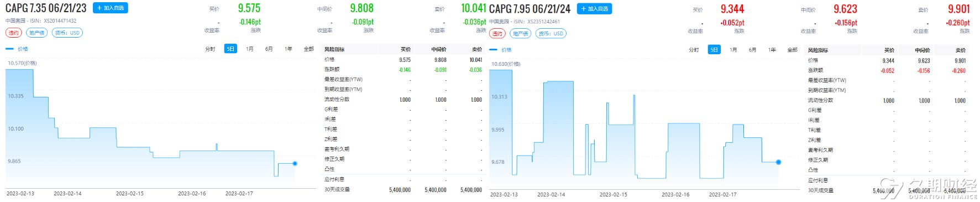Click latest data point on CAPG 7.35 chart
980x202 pixels.
(x=295, y=163)
